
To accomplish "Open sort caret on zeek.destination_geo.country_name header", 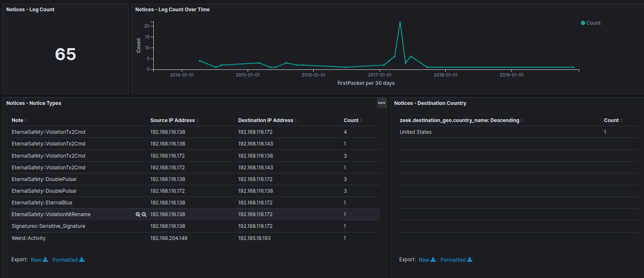I will click(522, 120).
